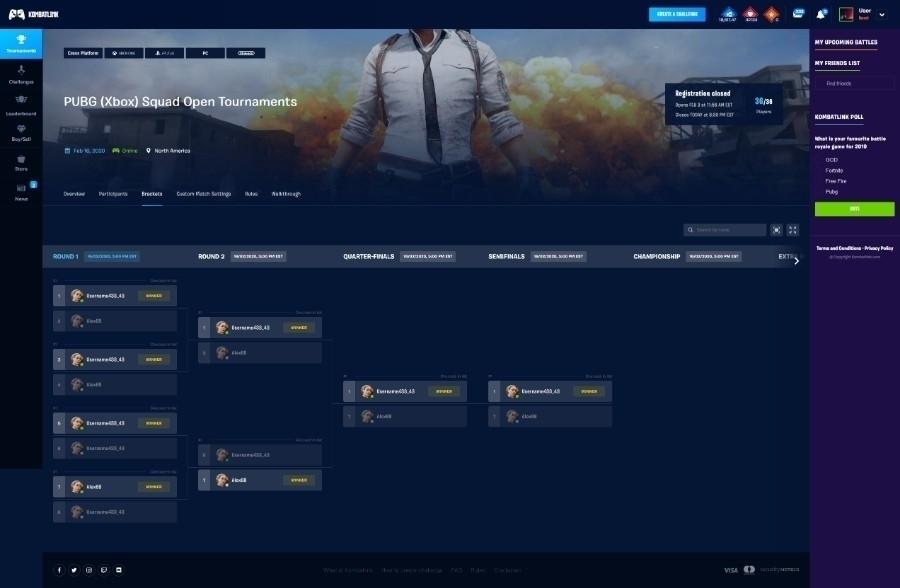Open the Facebook icon in footer
The image size is (900, 588).
59,570
